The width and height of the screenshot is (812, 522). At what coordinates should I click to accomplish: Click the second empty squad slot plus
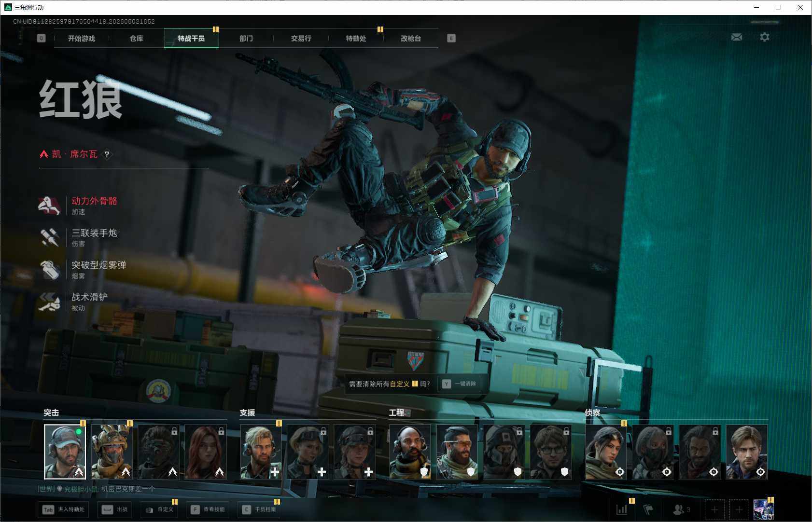pyautogui.click(x=739, y=509)
